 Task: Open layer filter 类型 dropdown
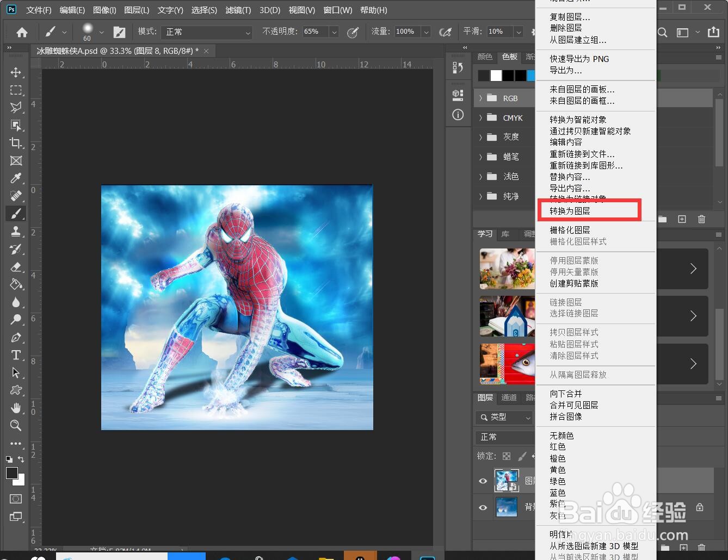point(504,417)
